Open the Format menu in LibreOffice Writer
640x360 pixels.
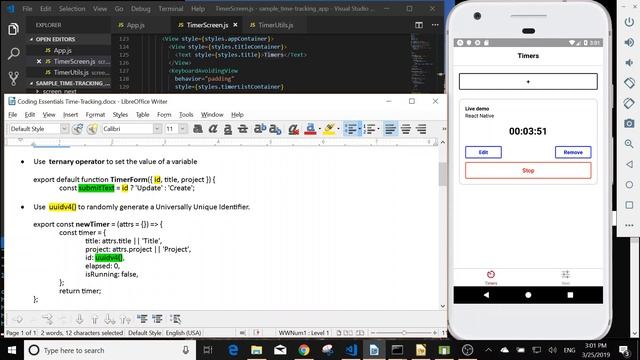pos(95,115)
